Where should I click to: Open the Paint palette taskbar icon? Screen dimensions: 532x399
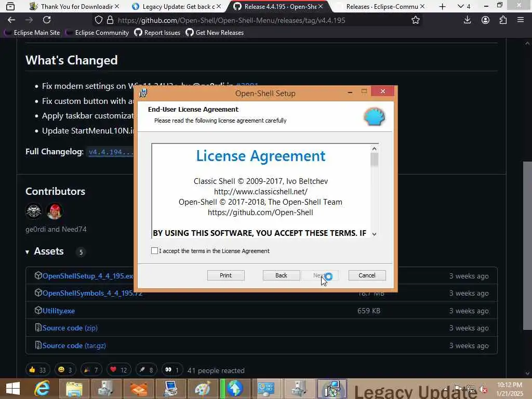click(x=203, y=389)
